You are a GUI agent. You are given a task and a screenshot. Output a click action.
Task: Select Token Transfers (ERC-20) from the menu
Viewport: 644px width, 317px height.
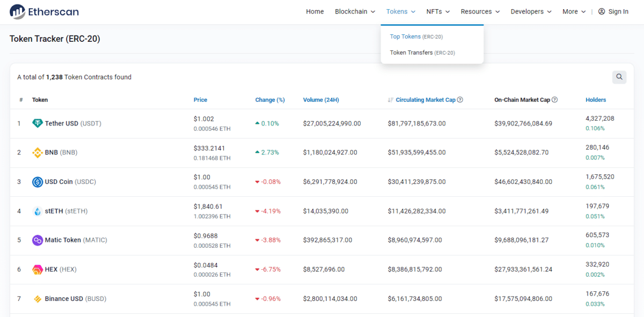click(x=422, y=52)
